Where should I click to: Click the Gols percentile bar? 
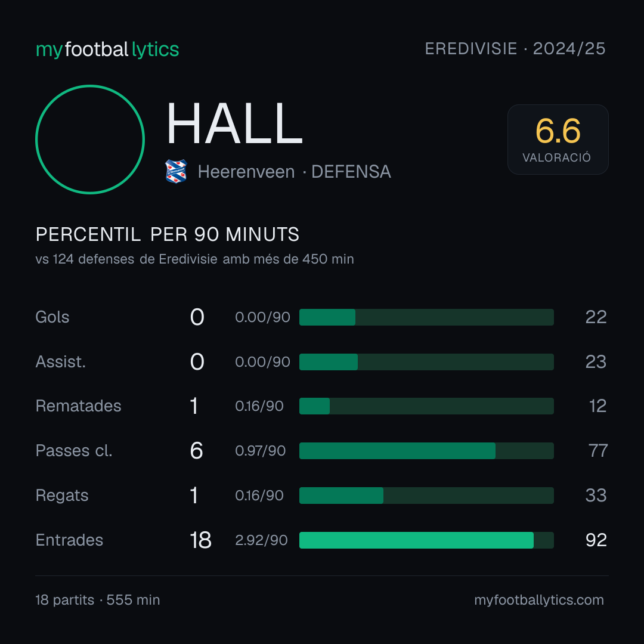(426, 317)
